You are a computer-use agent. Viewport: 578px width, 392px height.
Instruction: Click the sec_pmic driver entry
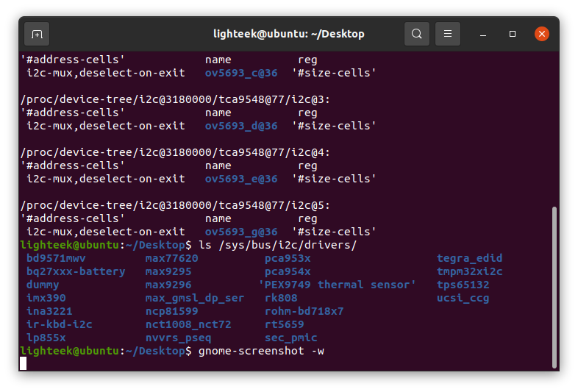pyautogui.click(x=291, y=338)
